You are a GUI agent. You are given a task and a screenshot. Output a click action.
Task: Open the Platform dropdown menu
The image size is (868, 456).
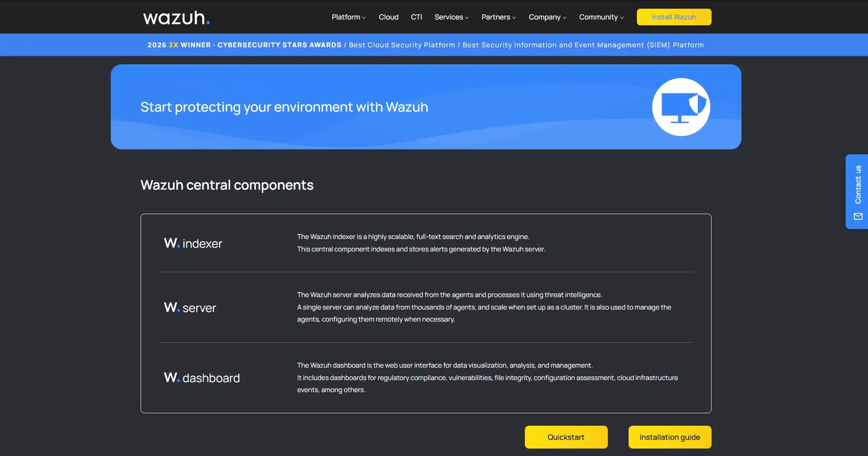pyautogui.click(x=349, y=17)
